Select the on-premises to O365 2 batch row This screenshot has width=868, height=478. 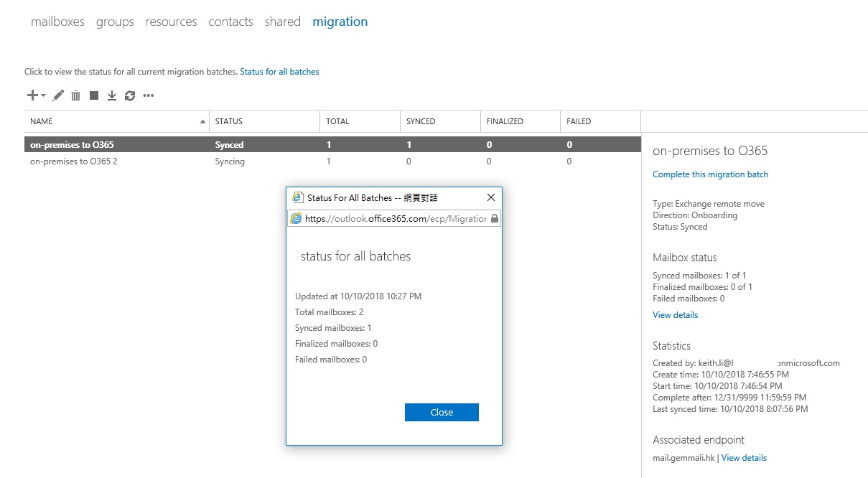click(x=115, y=161)
